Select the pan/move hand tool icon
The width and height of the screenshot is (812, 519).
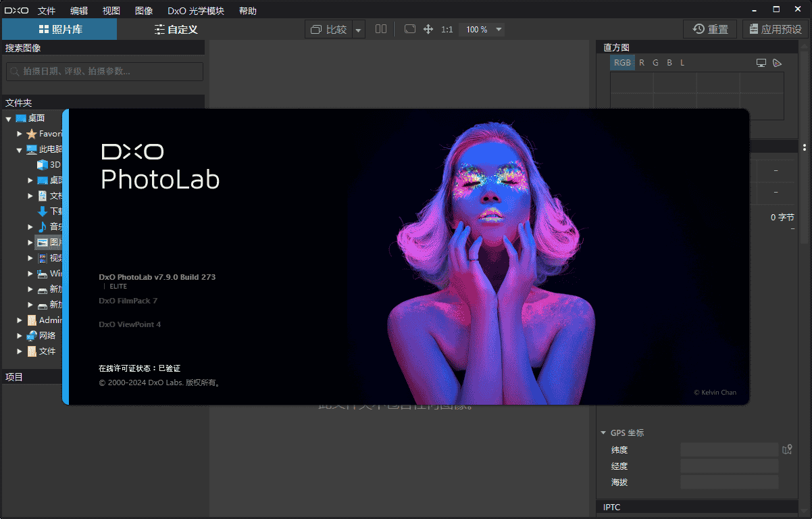(428, 29)
